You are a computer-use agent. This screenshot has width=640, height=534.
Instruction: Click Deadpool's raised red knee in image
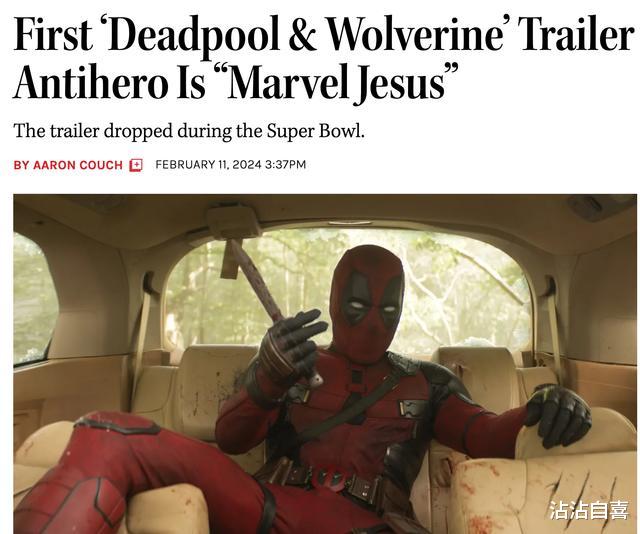coord(108,439)
